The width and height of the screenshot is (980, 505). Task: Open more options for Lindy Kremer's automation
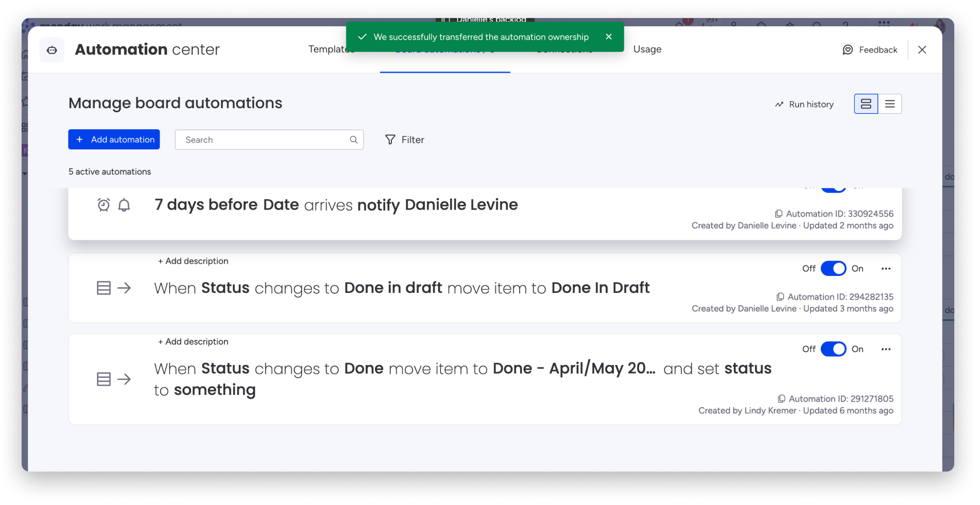886,349
